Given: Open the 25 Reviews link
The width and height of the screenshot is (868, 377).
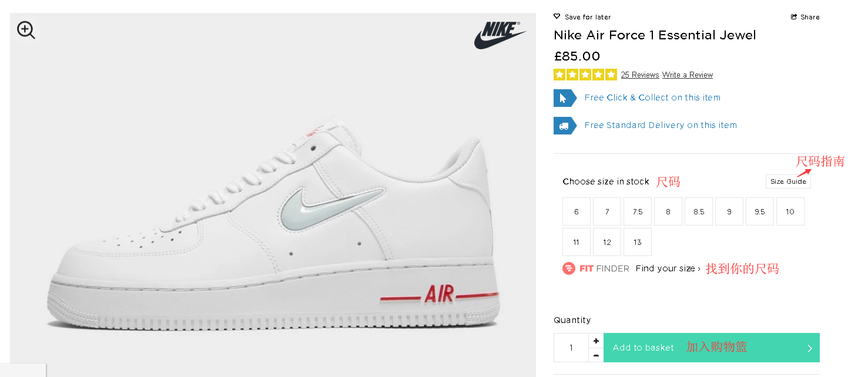Looking at the screenshot, I should 640,75.
